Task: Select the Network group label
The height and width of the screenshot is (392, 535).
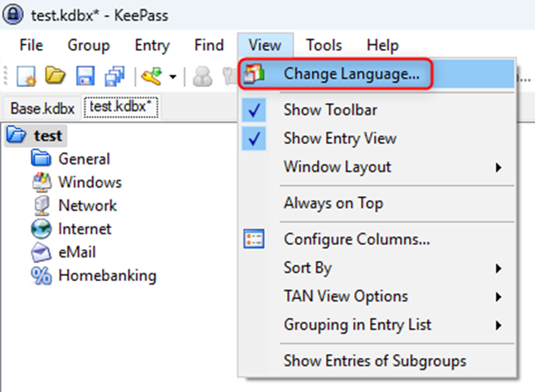Action: pyautogui.click(x=88, y=206)
